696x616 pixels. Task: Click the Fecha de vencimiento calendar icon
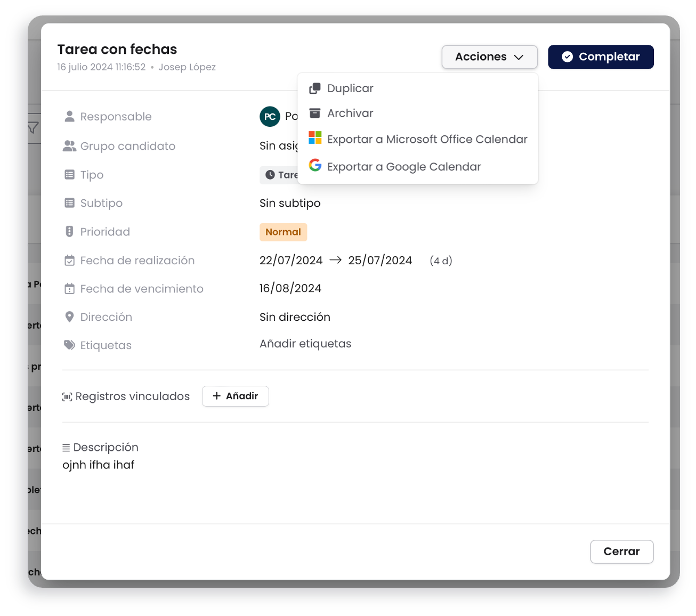(69, 289)
